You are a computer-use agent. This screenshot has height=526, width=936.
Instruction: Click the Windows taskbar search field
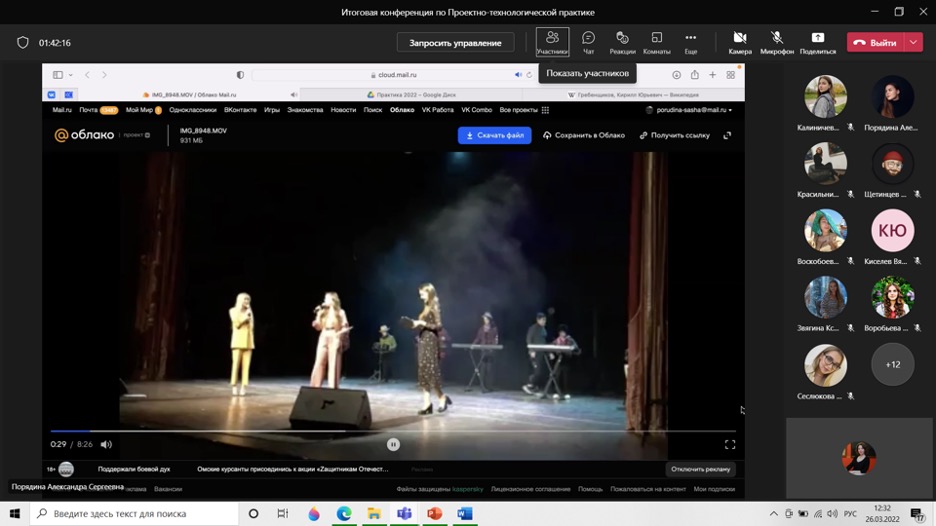pyautogui.click(x=135, y=514)
